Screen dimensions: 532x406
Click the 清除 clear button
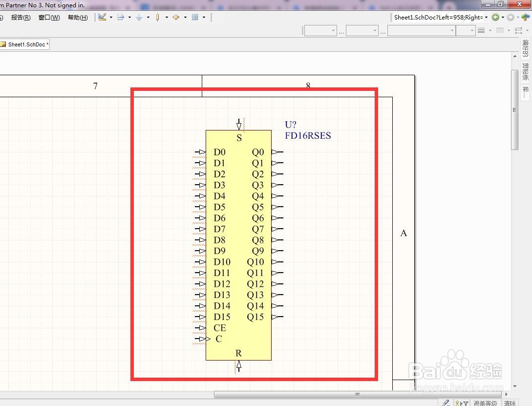tap(510, 403)
